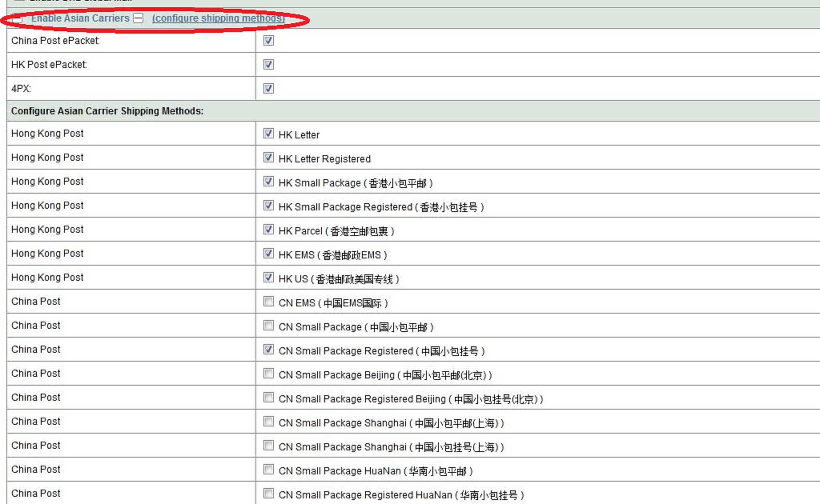This screenshot has height=504, width=820.
Task: Click CN Small Package Registered HuaNan text
Action: (x=401, y=495)
